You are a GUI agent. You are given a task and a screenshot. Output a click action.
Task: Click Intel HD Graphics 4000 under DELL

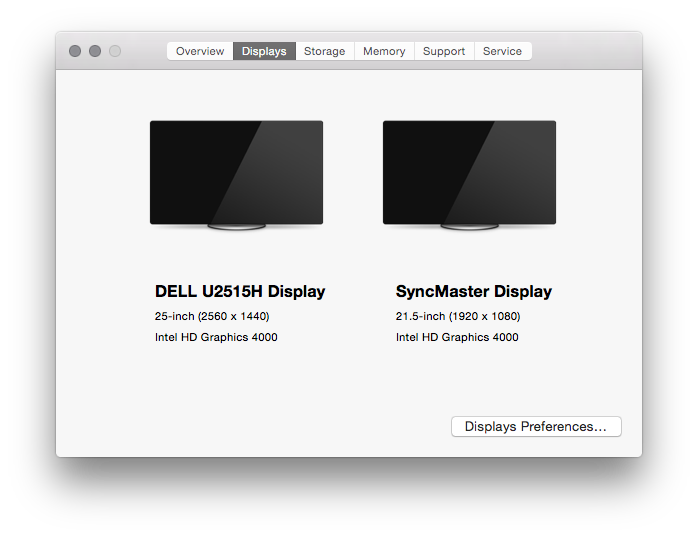(216, 337)
